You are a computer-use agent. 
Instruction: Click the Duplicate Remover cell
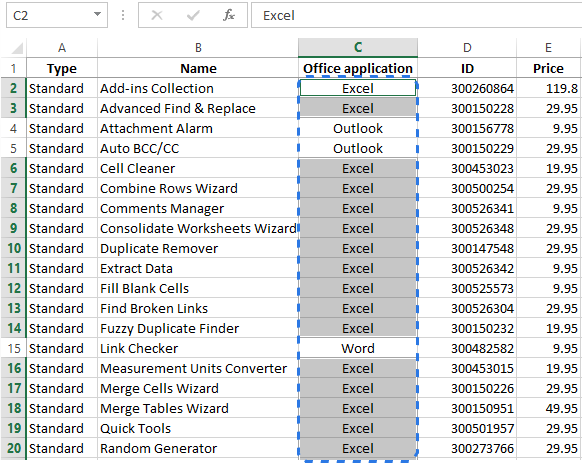coord(198,248)
